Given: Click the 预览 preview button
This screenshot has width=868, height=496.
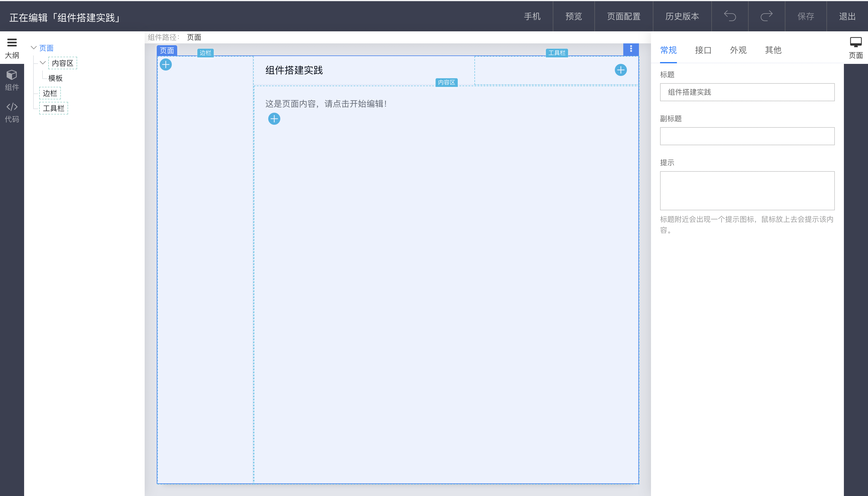Looking at the screenshot, I should (574, 16).
